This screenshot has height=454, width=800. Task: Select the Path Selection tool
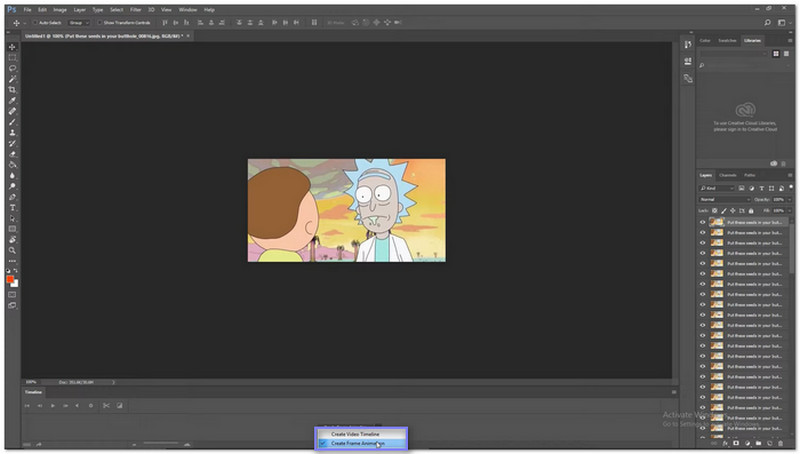pyautogui.click(x=12, y=218)
